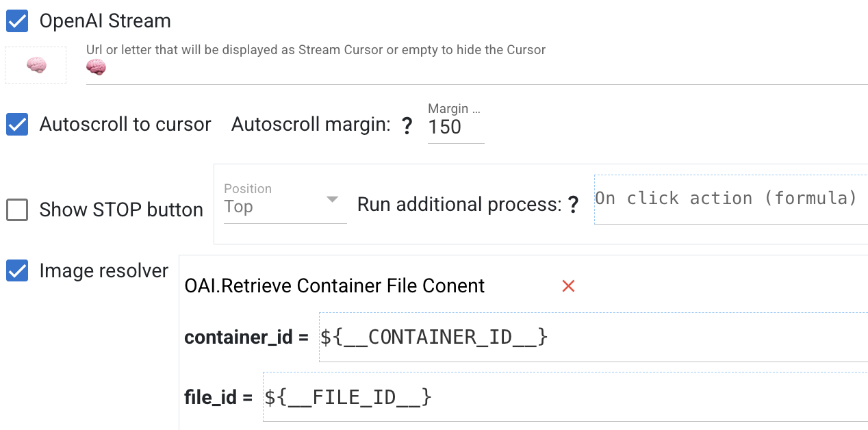Click the Position dropdown arrow
Viewport: 868px width, 430px height.
tap(332, 199)
